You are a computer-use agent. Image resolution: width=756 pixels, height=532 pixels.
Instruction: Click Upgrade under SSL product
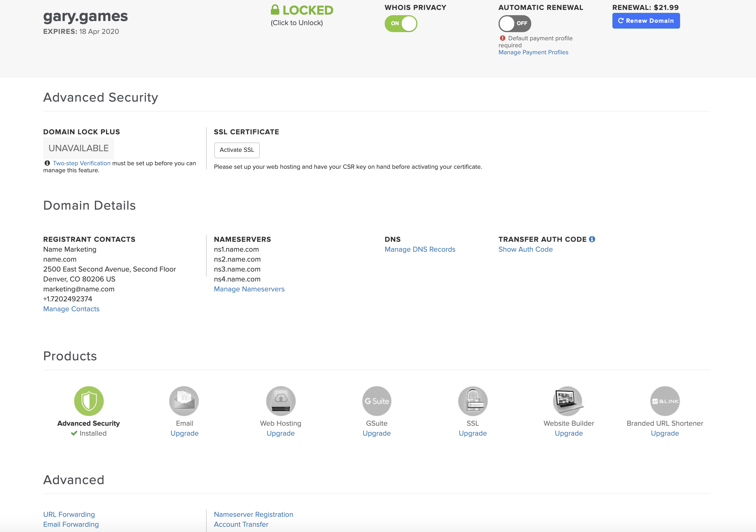(473, 433)
